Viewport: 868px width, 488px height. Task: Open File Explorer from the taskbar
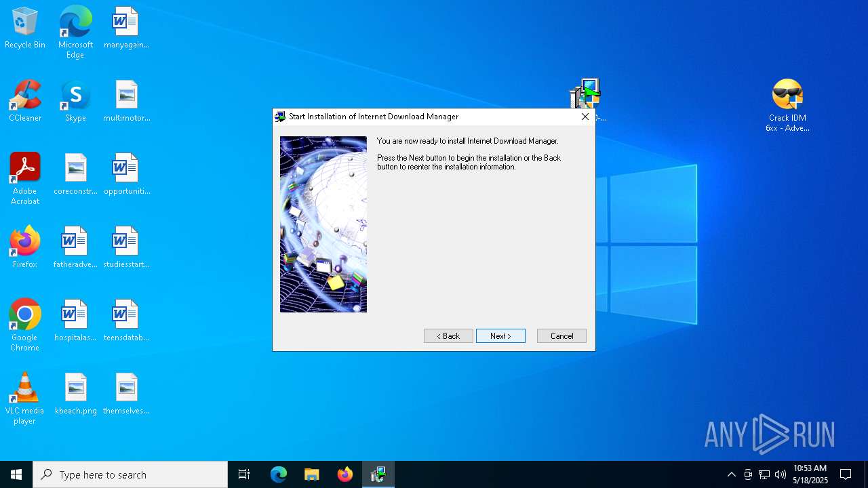tap(312, 474)
